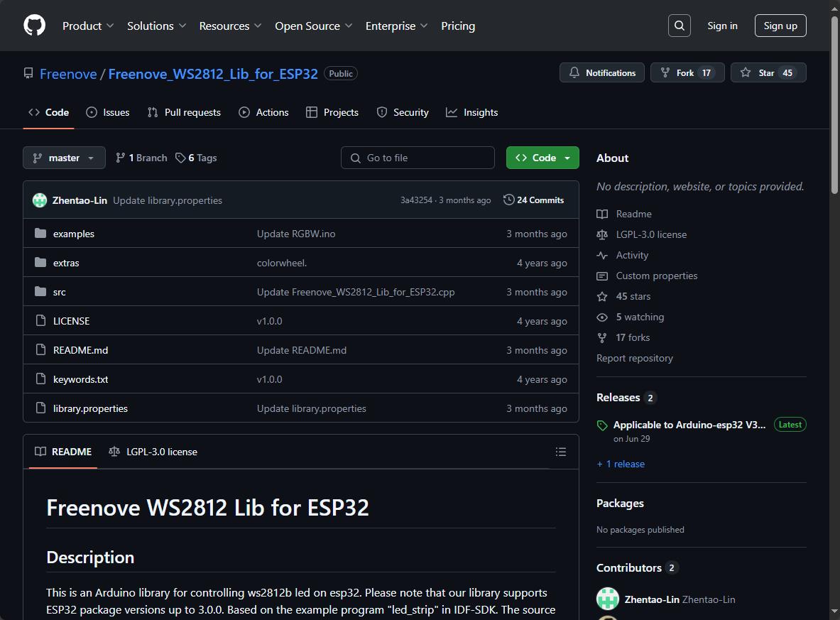
Task: Click the commit history clock icon
Action: pos(508,200)
